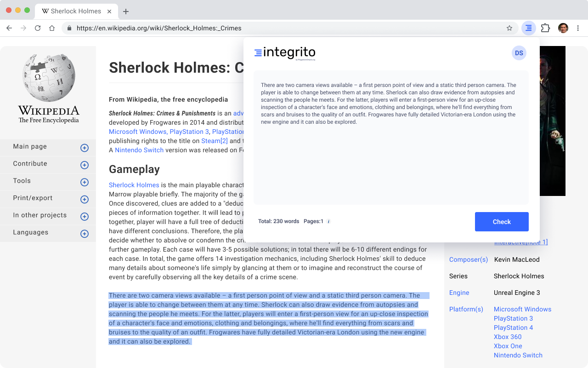Expand the Tools sidebar section
Viewport: 588px width, 368px height.
(85, 182)
